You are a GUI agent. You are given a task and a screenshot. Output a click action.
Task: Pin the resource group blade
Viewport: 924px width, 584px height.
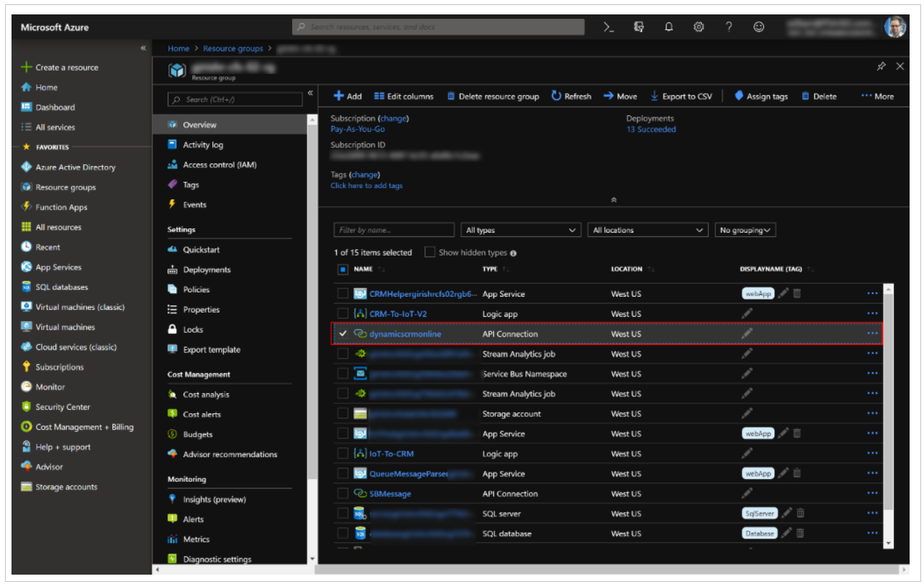[881, 66]
